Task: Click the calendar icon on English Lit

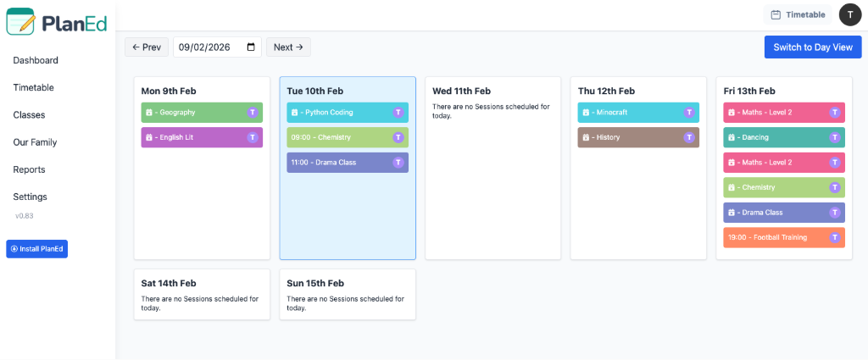Action: coord(149,137)
